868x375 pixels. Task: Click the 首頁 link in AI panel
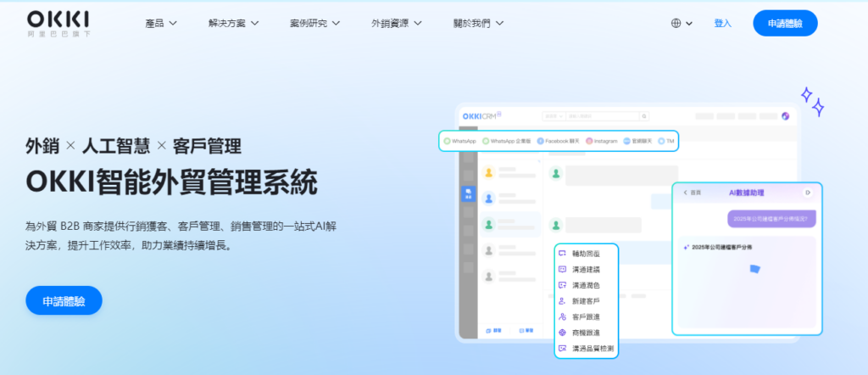695,193
